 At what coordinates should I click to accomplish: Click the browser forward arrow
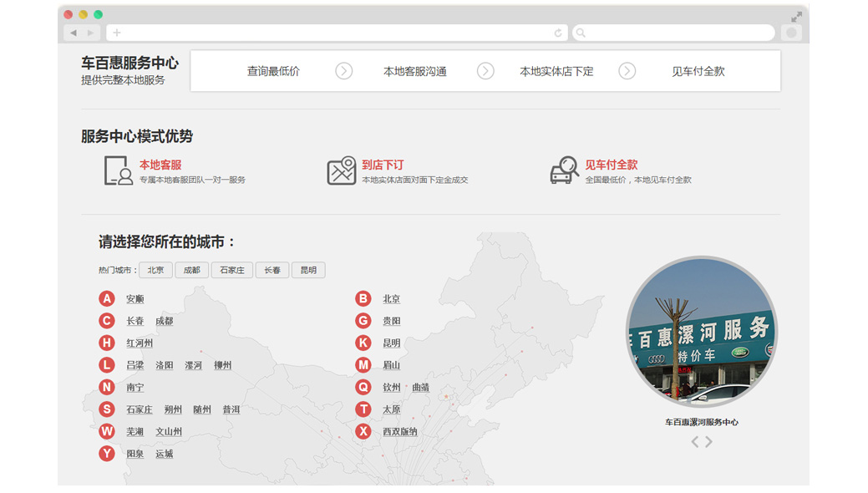click(91, 33)
